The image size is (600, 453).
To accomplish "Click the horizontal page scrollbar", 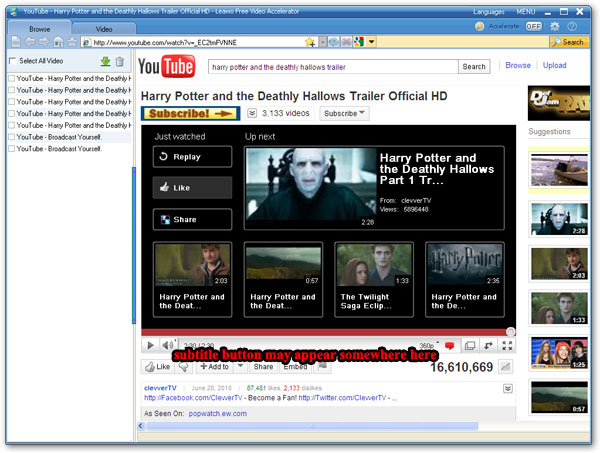I will [x=312, y=426].
